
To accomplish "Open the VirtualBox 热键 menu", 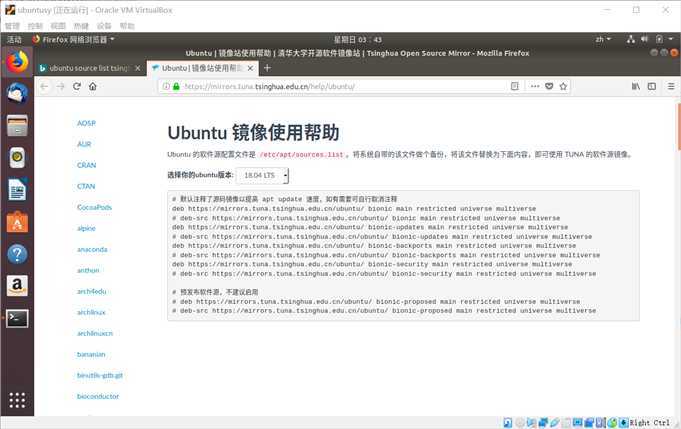I will pyautogui.click(x=81, y=26).
